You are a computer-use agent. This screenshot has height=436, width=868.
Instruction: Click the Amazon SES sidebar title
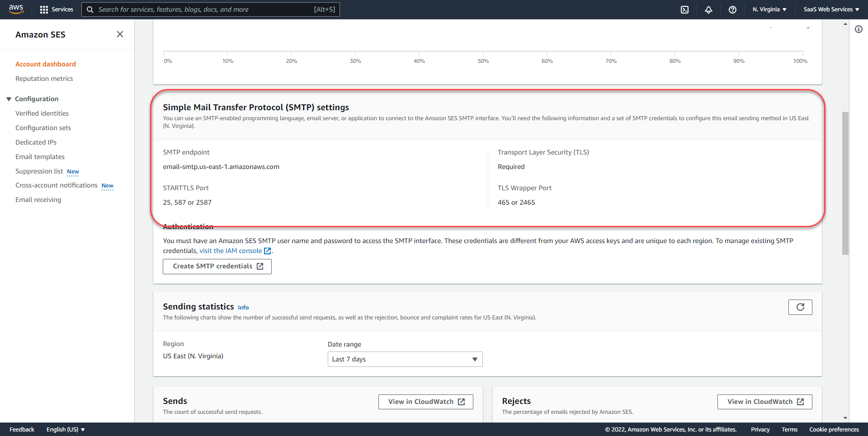(40, 35)
